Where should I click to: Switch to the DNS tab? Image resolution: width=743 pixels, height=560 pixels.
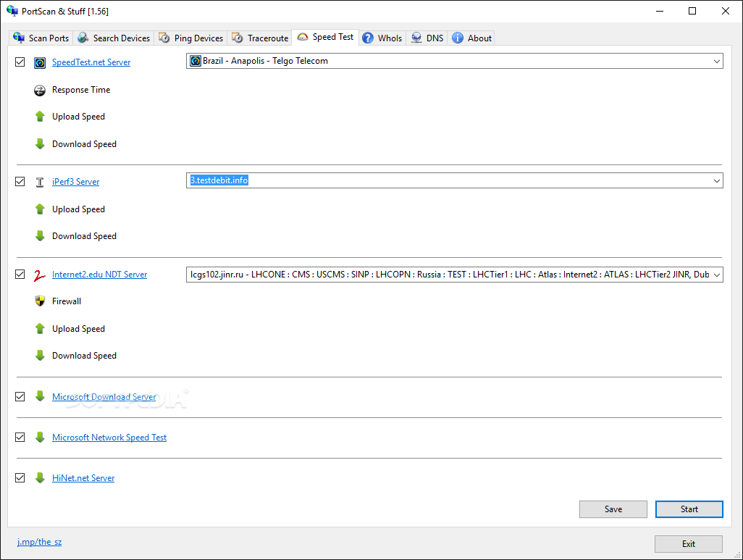(427, 38)
